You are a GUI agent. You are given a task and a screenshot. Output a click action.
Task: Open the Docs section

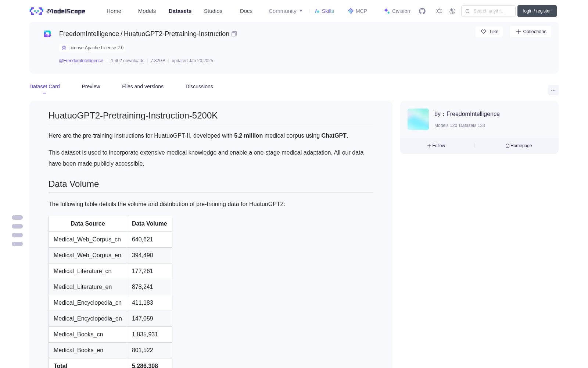coord(246,11)
